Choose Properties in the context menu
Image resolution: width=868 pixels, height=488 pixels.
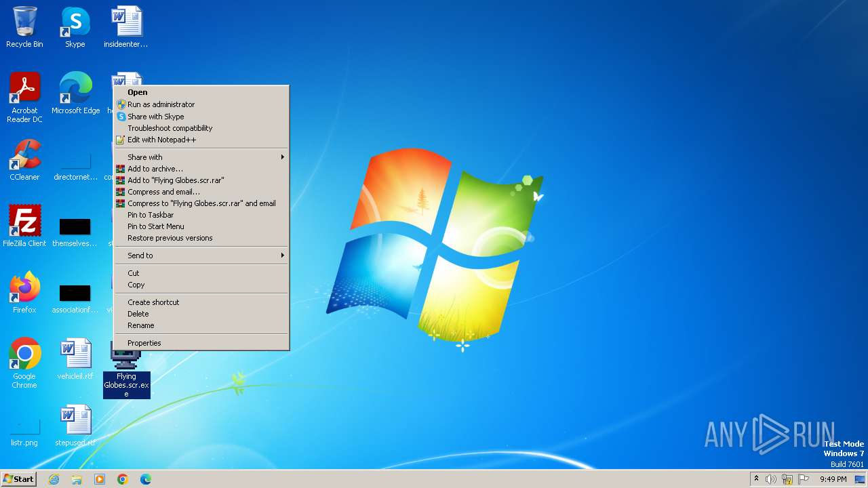201,343
